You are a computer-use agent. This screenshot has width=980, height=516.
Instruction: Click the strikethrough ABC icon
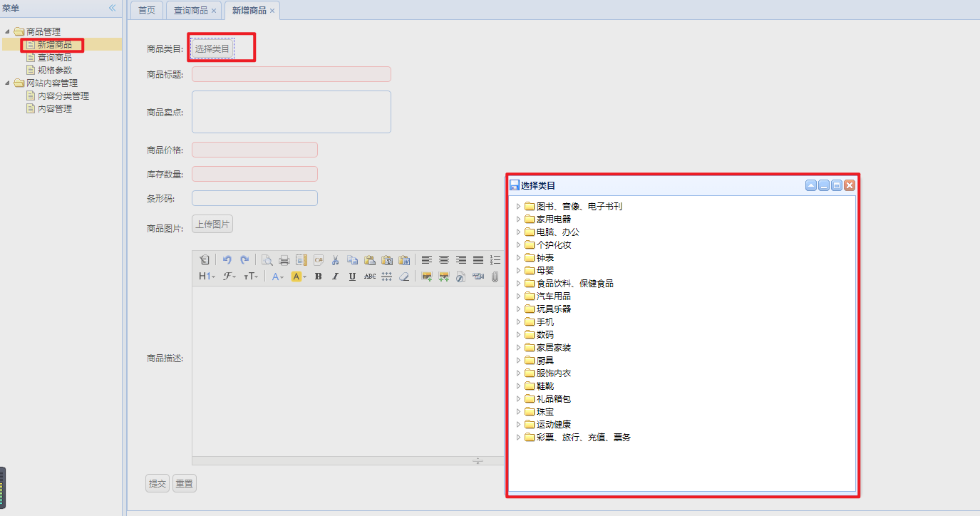tap(370, 277)
